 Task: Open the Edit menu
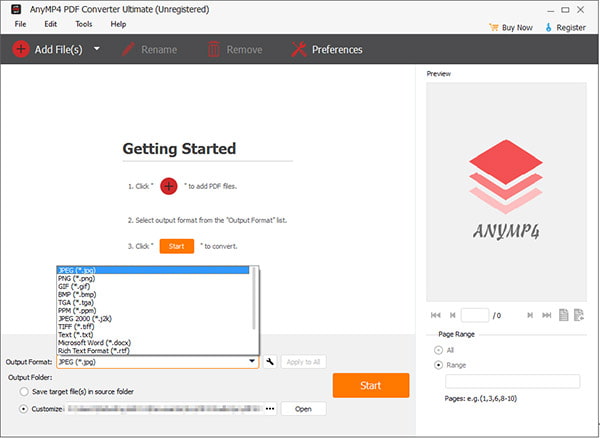(x=51, y=24)
